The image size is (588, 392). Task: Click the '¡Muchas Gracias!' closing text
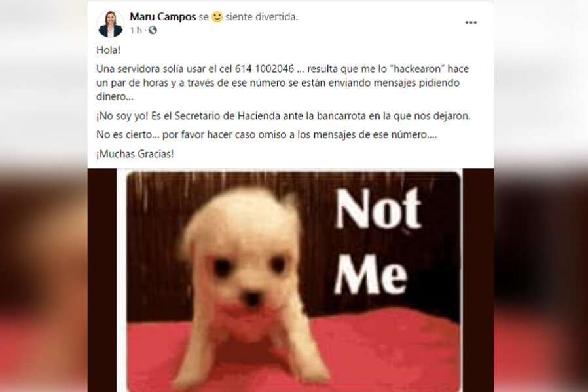click(x=135, y=154)
